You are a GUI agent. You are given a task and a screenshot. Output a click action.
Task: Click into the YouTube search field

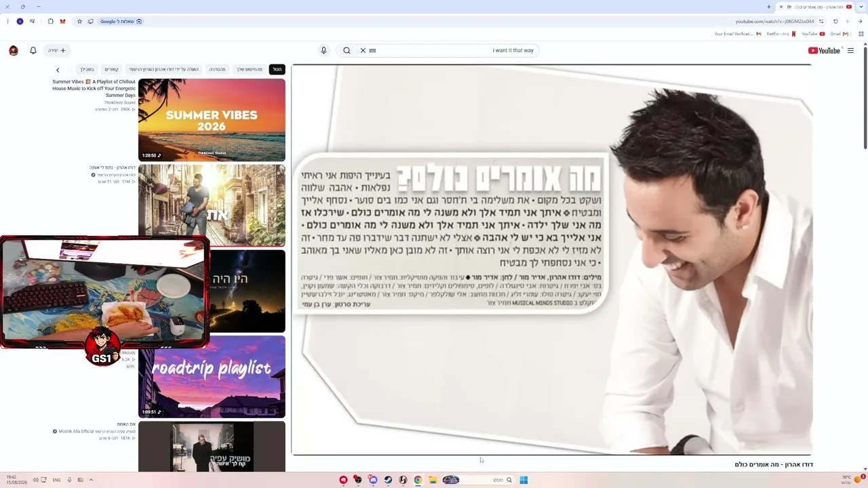coord(454,50)
